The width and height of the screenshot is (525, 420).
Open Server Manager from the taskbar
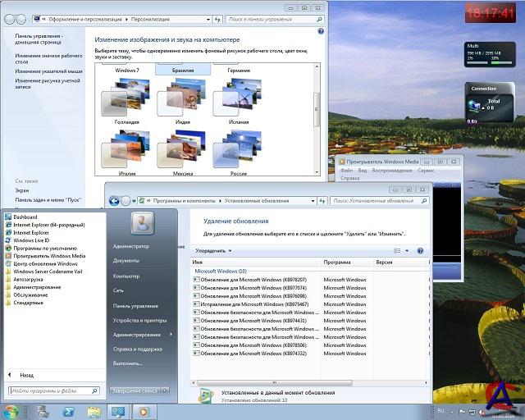43,412
